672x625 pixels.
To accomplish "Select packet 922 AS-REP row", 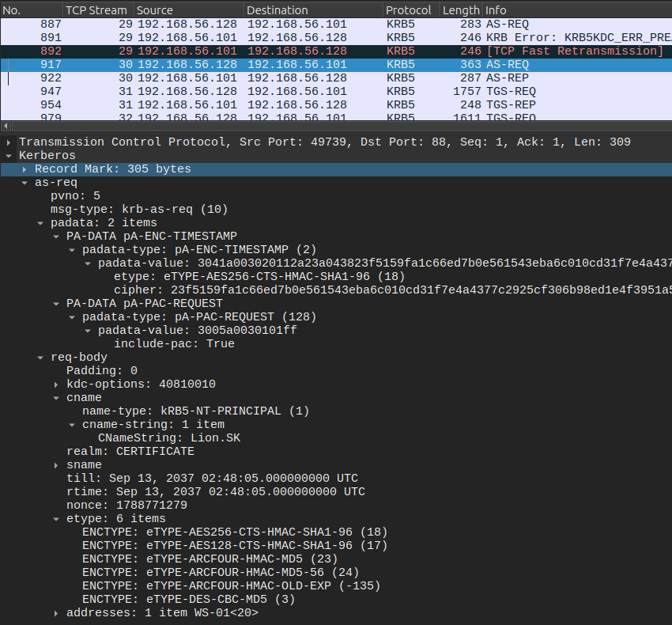I will (316, 78).
